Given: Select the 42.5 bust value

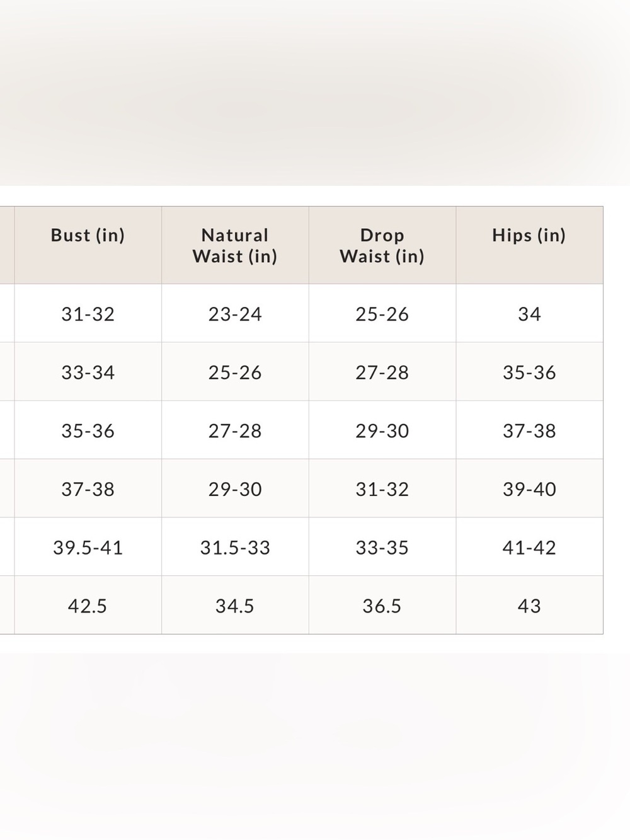Looking at the screenshot, I should (x=88, y=605).
